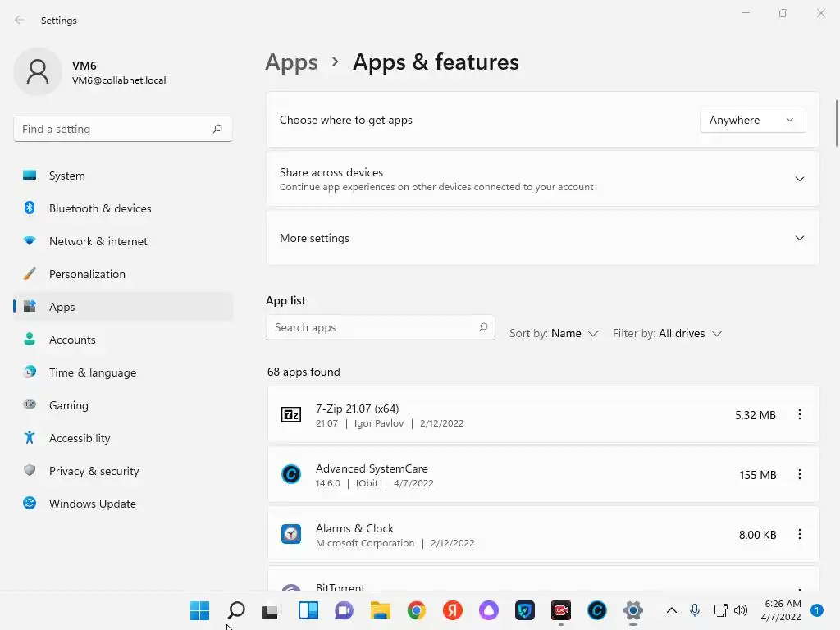840x630 pixels.
Task: Click VM6@collabnet.local account email
Action: point(119,80)
